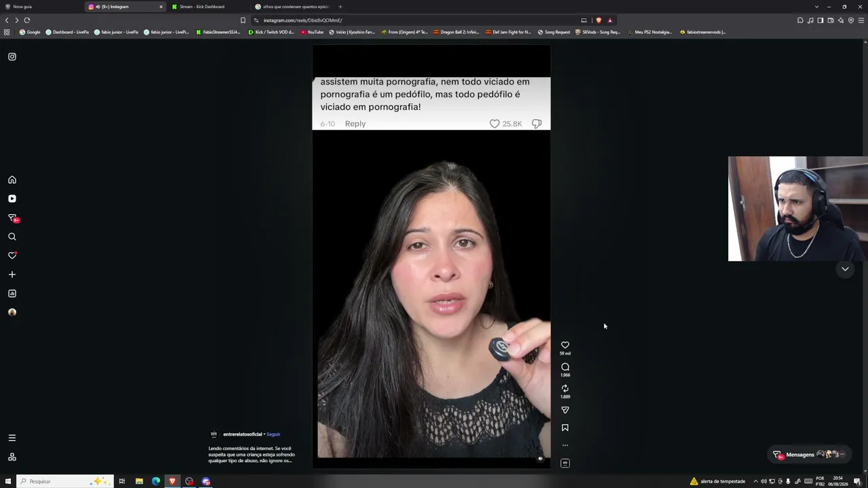This screenshot has height=488, width=868.
Task: Create a new post with the plus icon
Action: (x=12, y=274)
